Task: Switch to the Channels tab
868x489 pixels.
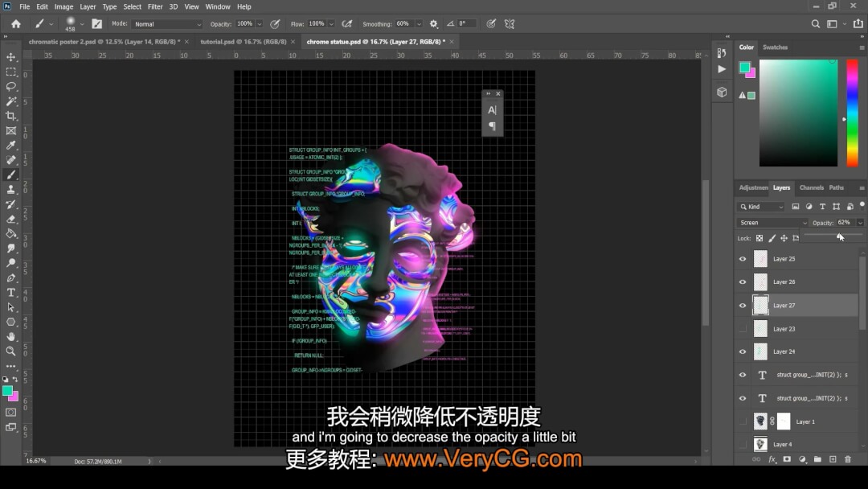Action: point(812,187)
